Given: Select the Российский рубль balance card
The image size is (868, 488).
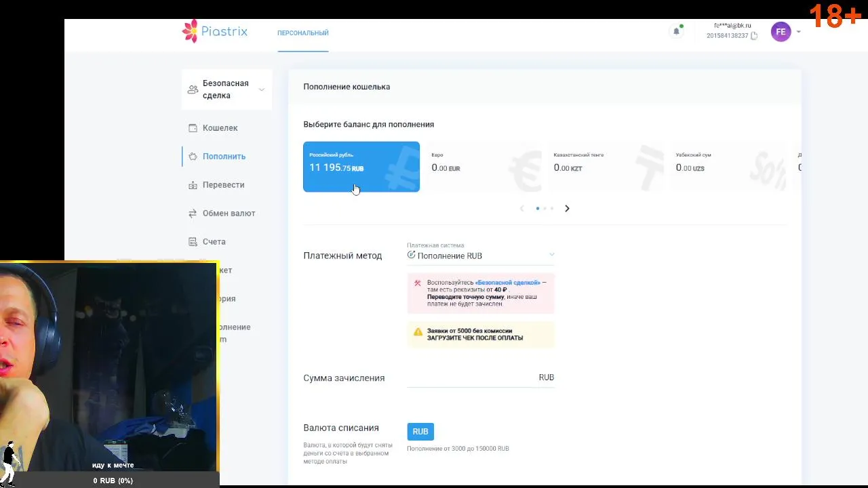Looking at the screenshot, I should [361, 167].
